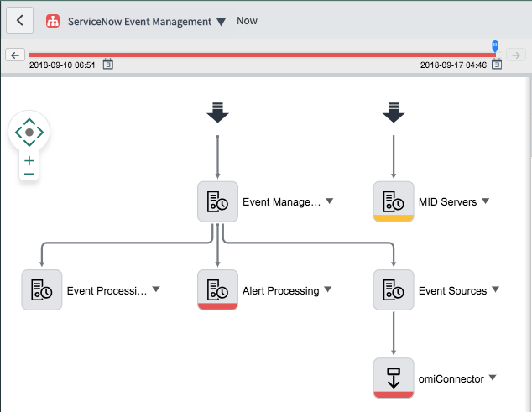This screenshot has width=532, height=412.
Task: Open calendar next to 2018-09-10 06:51
Action: tap(108, 64)
